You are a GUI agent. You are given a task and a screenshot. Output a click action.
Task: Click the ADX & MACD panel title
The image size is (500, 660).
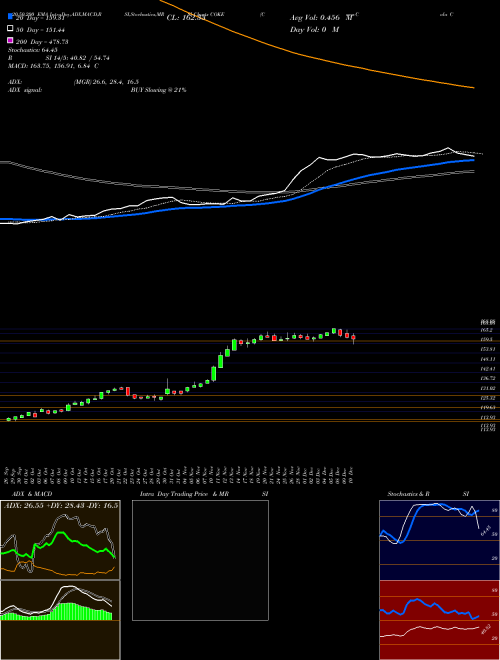(x=32, y=494)
